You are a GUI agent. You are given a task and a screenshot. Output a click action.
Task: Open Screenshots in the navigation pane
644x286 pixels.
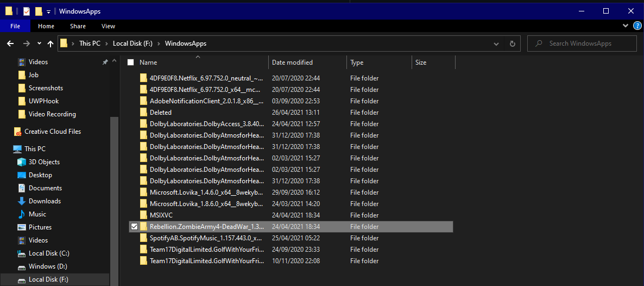pos(46,88)
